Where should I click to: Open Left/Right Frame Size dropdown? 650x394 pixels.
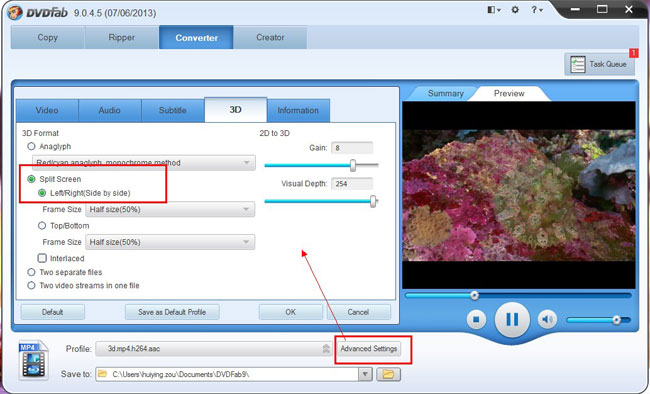[170, 209]
